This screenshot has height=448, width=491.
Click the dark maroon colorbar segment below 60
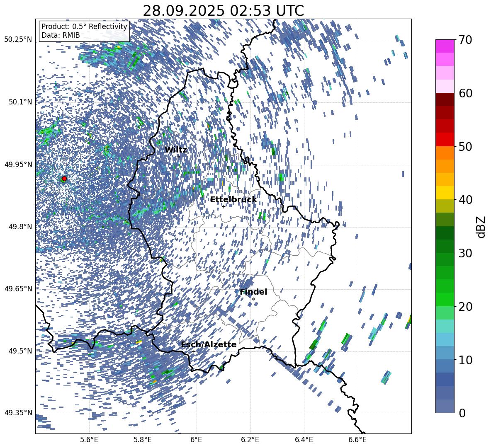[x=445, y=99]
